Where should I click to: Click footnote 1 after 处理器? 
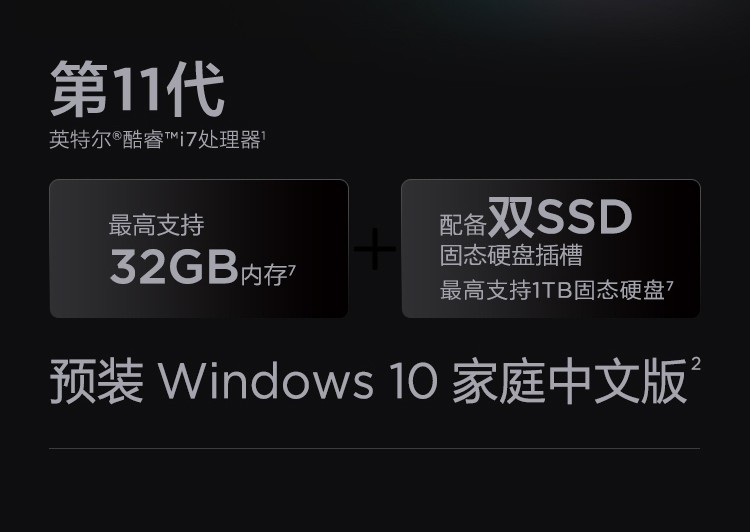pyautogui.click(x=264, y=135)
